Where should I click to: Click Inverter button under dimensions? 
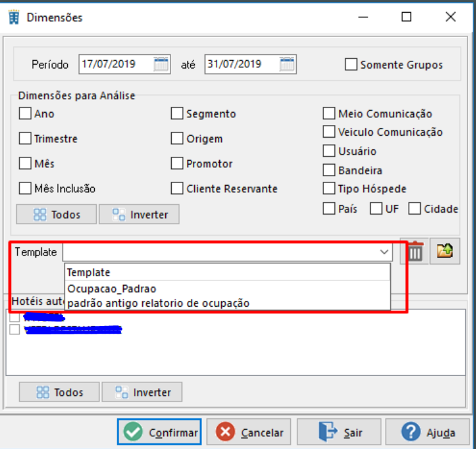click(x=139, y=215)
